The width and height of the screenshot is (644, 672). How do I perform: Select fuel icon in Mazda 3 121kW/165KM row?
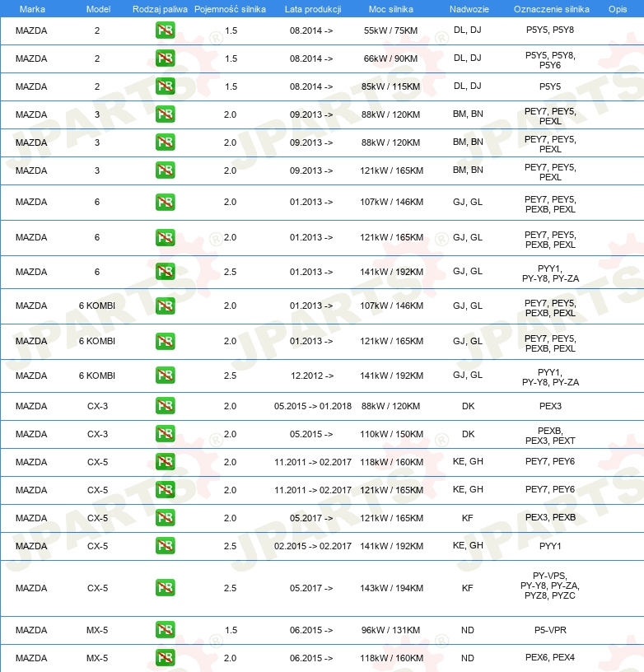click(165, 170)
